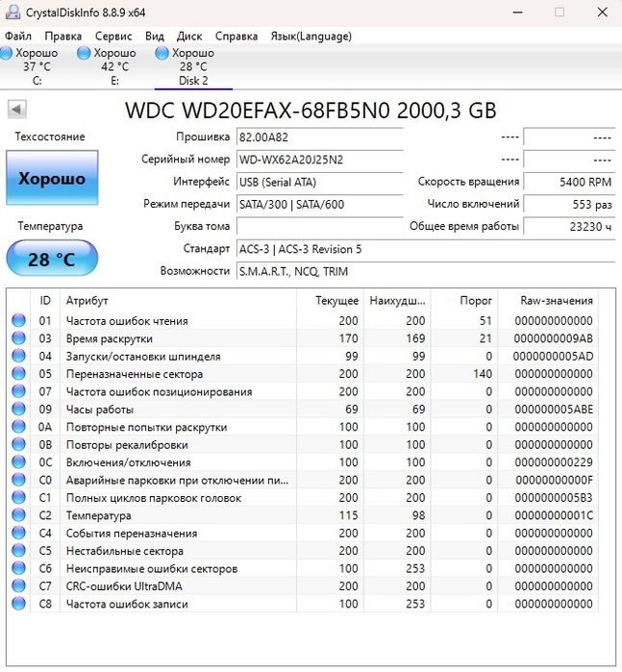
Task: Select the Disk 2 tab at 28 °C
Action: tap(193, 66)
